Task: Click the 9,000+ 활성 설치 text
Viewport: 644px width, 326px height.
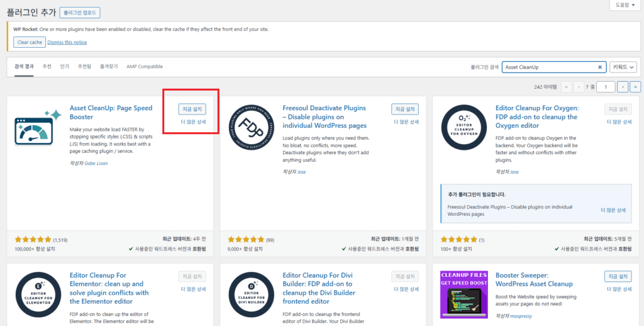Action: [x=245, y=249]
